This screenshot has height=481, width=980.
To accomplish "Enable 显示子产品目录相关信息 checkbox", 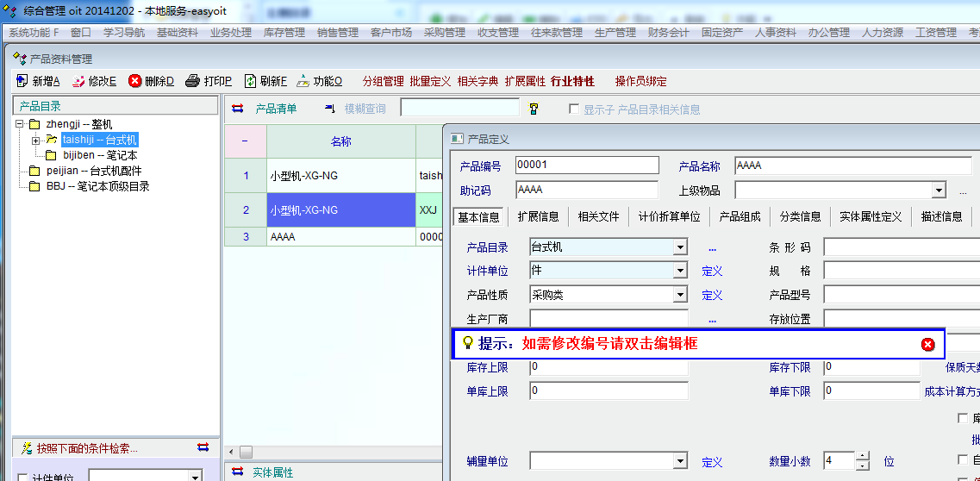I will click(574, 109).
